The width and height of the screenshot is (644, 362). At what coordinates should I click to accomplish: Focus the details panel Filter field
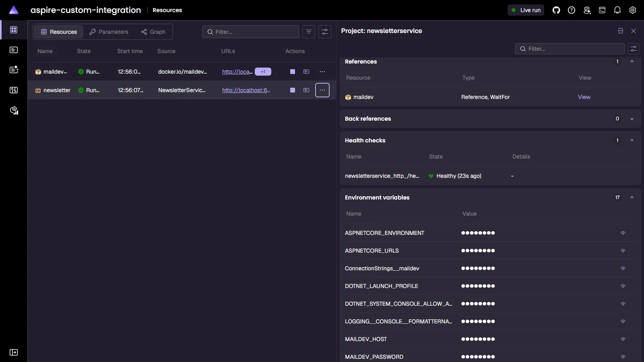coord(570,49)
